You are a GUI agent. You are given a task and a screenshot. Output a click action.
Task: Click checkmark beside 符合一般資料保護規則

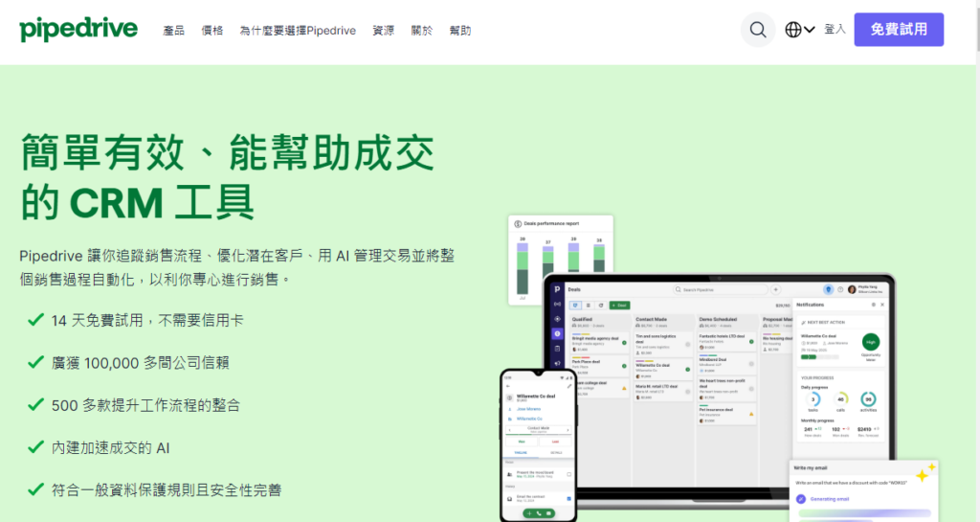[35, 488]
